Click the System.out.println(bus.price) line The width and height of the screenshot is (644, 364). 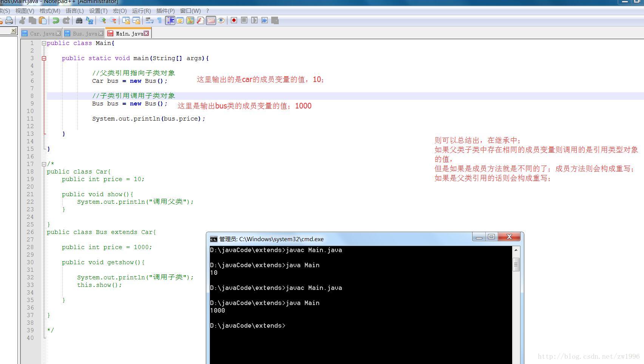(148, 119)
